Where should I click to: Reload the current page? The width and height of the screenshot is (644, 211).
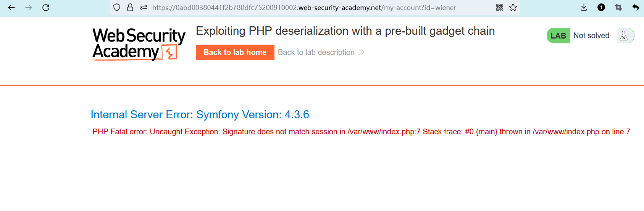[46, 8]
